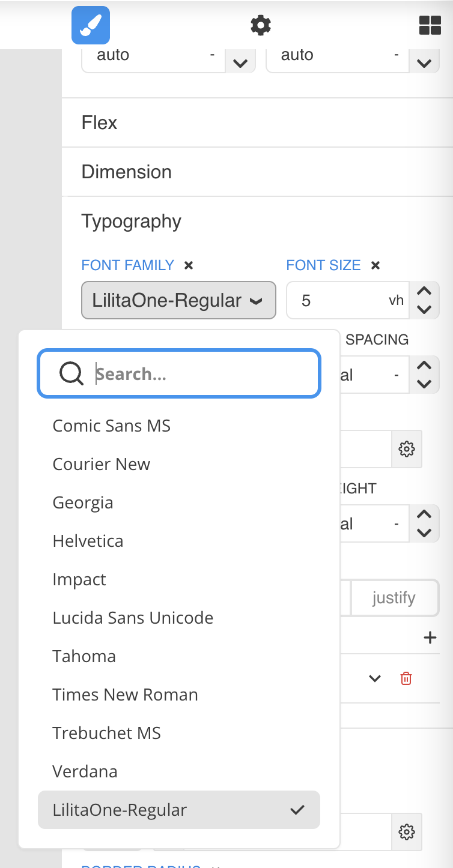Expand the chevron next to the trash icon

[x=374, y=678]
